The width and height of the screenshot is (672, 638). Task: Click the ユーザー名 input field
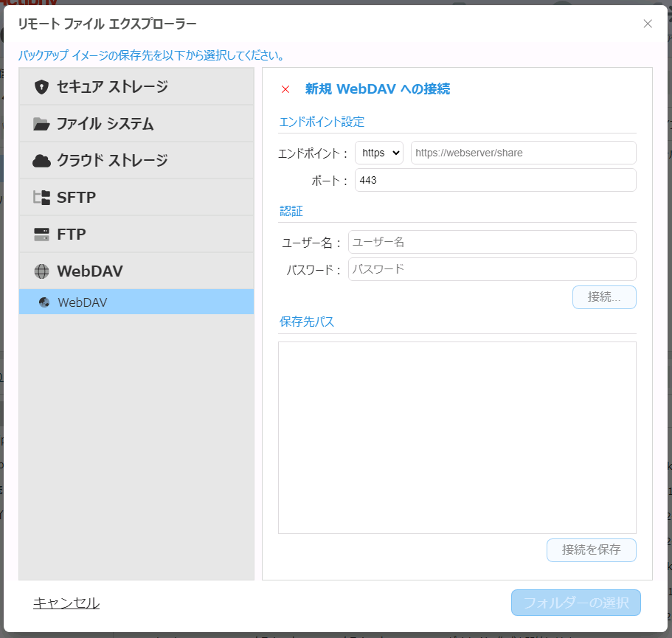pos(492,242)
